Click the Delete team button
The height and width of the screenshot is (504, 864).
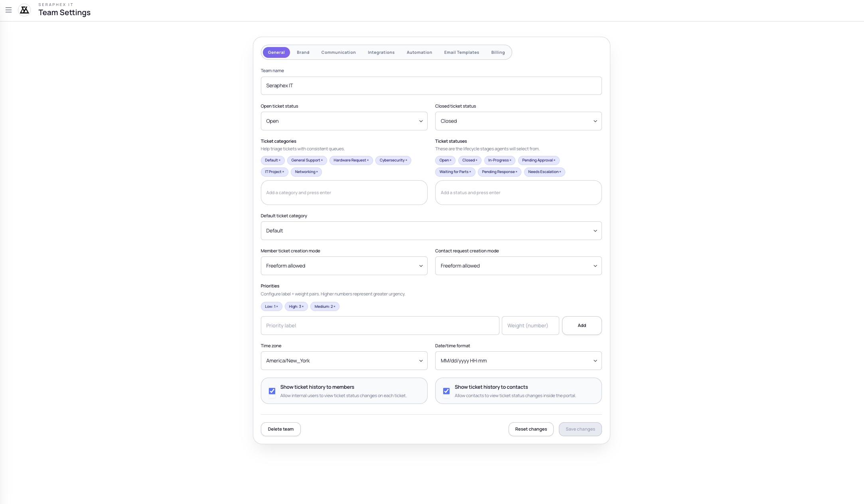(x=280, y=429)
